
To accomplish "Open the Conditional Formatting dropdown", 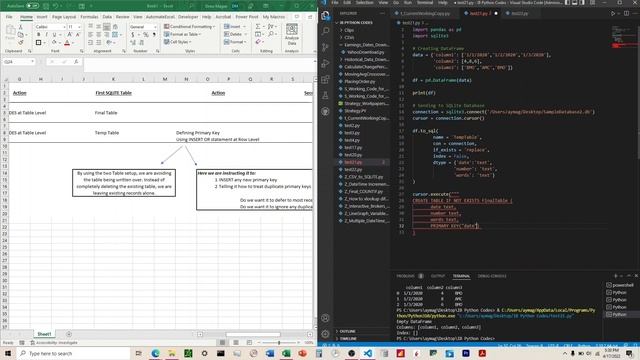I will pyautogui.click(x=190, y=27).
